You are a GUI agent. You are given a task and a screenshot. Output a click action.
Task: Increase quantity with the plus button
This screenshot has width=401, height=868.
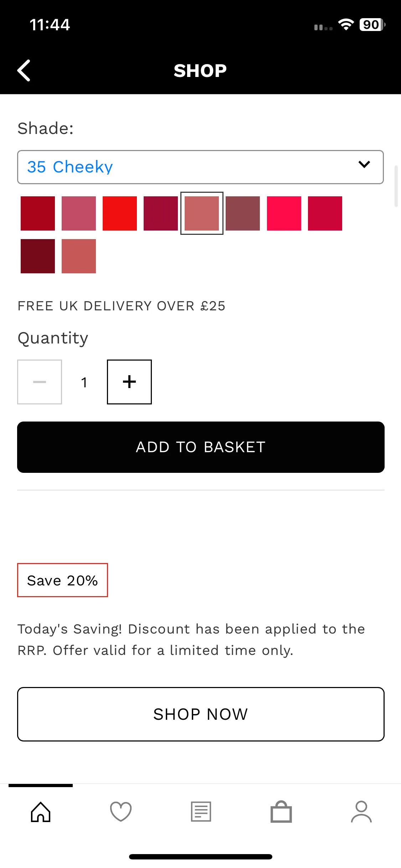(129, 382)
